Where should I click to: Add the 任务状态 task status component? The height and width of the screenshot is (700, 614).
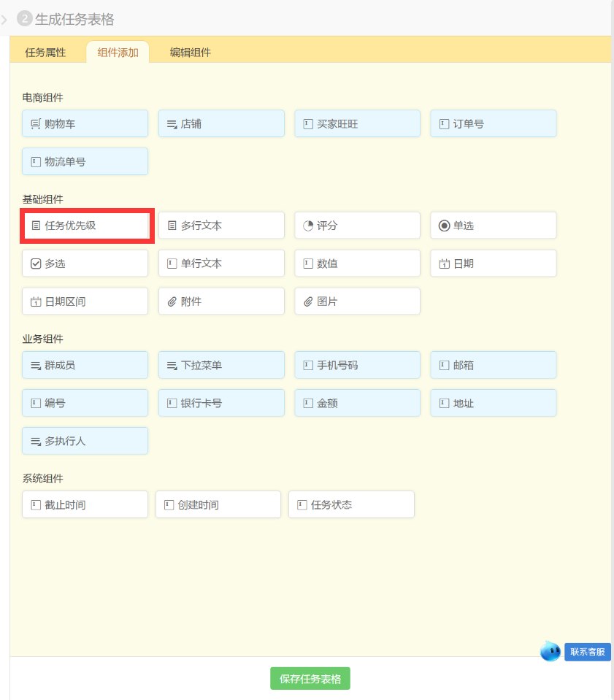(x=351, y=504)
